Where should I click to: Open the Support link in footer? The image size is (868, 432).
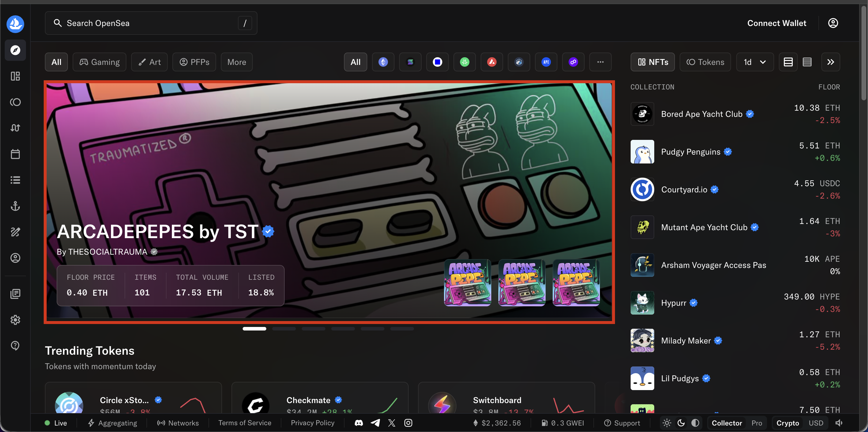click(622, 423)
